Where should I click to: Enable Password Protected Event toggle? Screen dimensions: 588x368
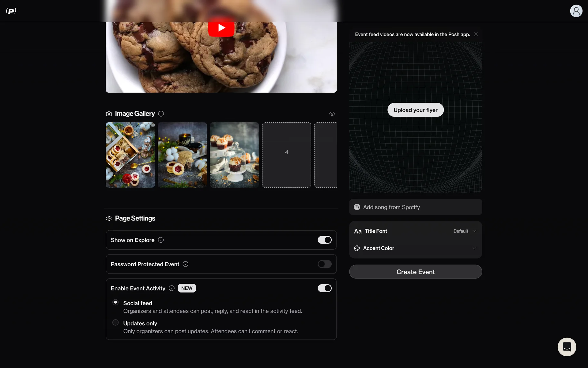(x=325, y=264)
